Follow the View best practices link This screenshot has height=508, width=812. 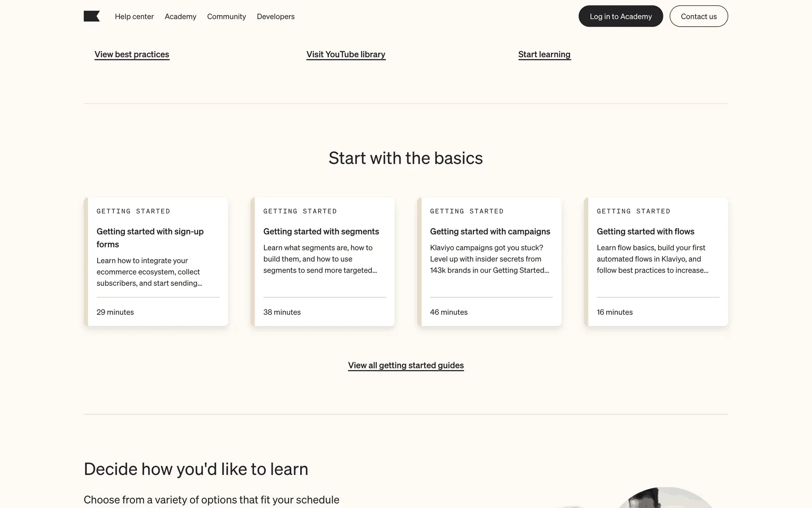(x=132, y=54)
